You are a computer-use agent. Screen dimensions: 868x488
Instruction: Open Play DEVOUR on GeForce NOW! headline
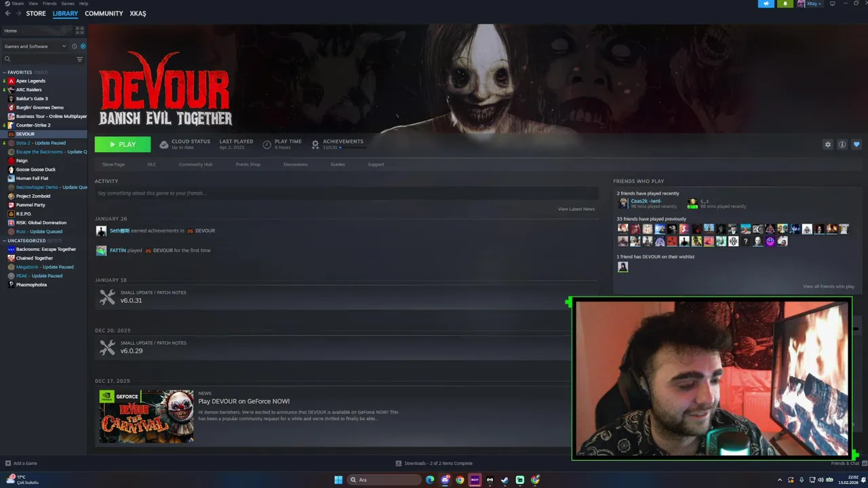point(244,401)
